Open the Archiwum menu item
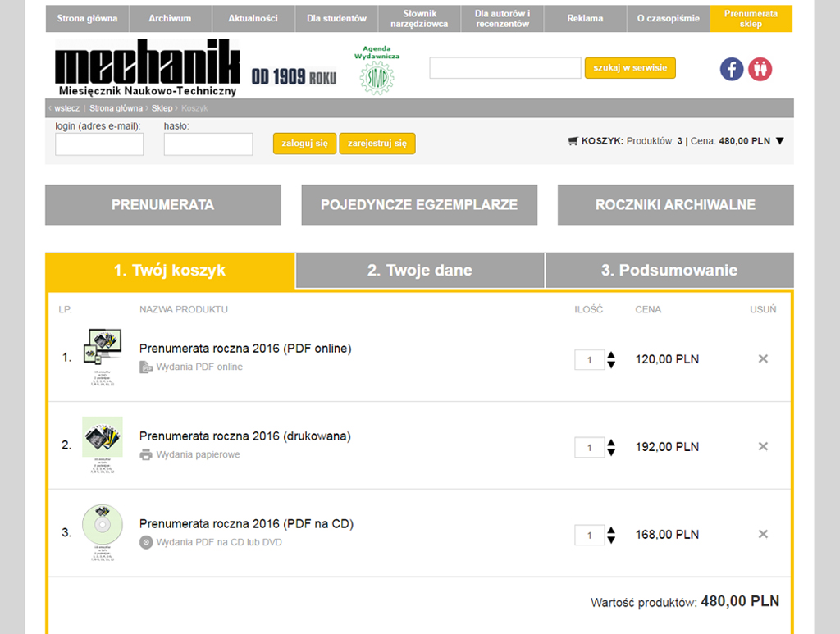This screenshot has height=634, width=840. (x=170, y=18)
